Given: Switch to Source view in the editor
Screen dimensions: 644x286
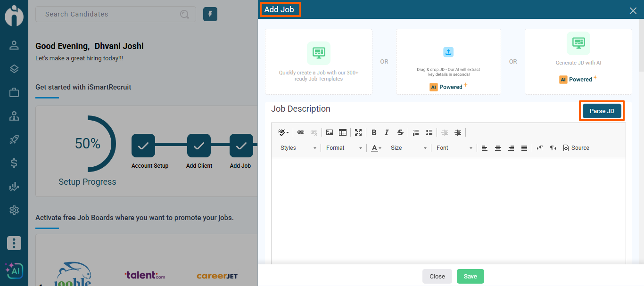Looking at the screenshot, I should coord(576,148).
